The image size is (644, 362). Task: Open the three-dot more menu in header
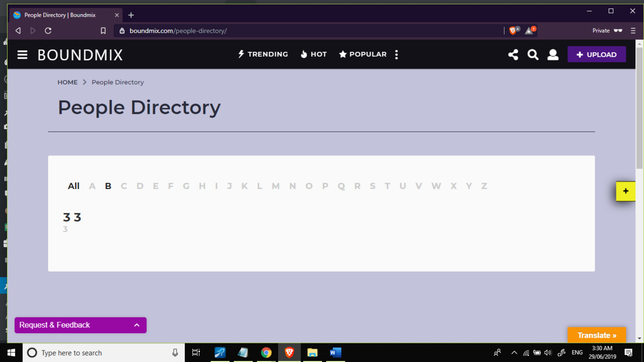point(396,54)
